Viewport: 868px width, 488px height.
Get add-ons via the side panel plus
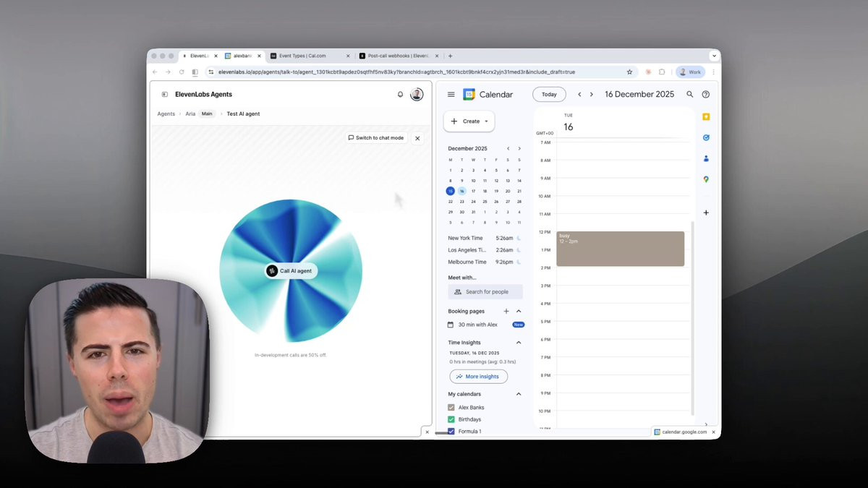coord(706,213)
